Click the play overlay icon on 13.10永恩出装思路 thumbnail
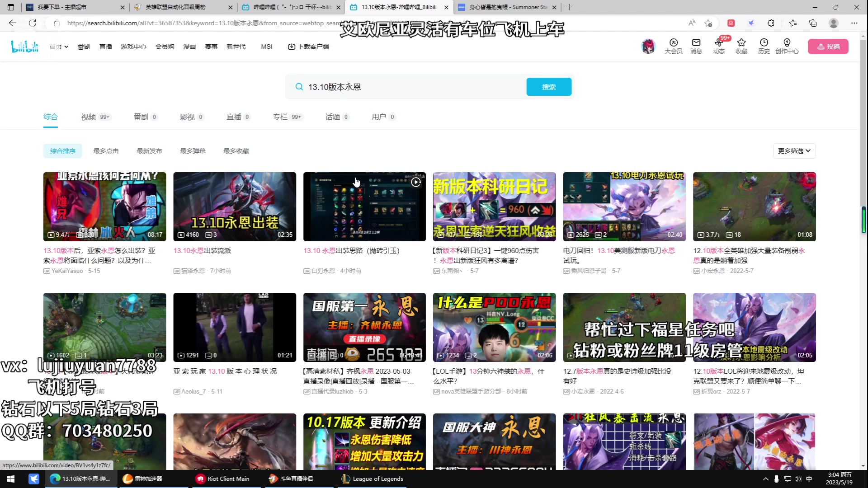This screenshot has height=488, width=868. [x=416, y=182]
